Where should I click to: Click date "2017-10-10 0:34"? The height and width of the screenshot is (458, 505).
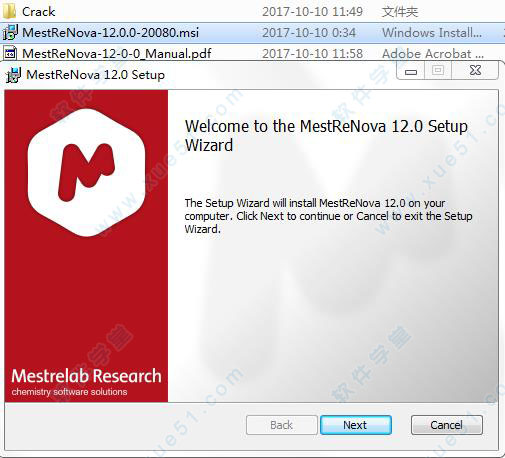[309, 33]
